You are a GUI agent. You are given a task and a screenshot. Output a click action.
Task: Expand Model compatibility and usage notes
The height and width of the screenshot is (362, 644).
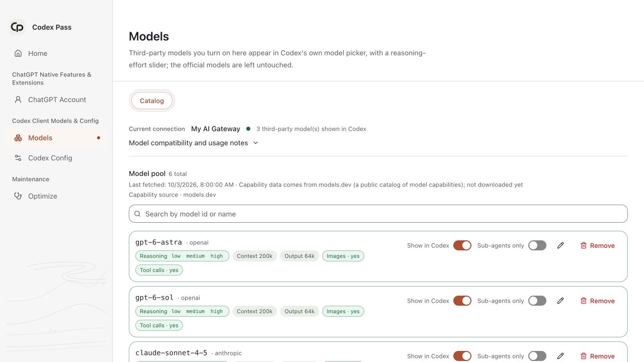coord(194,143)
